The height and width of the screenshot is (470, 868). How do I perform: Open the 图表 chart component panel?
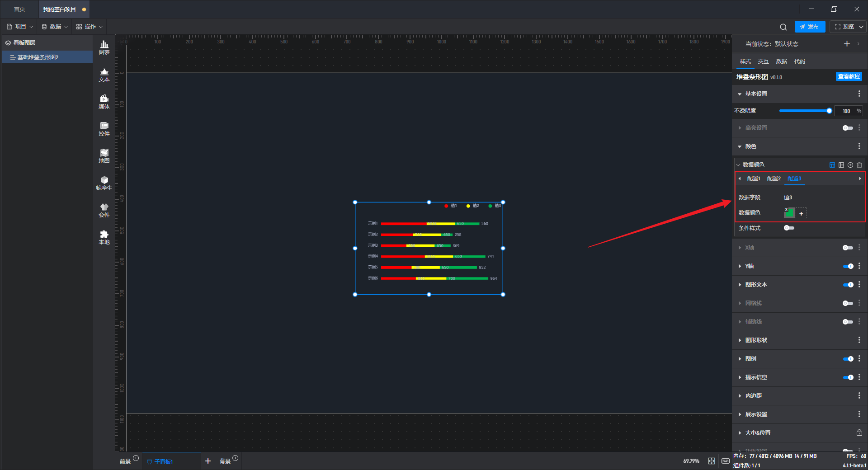tap(104, 47)
